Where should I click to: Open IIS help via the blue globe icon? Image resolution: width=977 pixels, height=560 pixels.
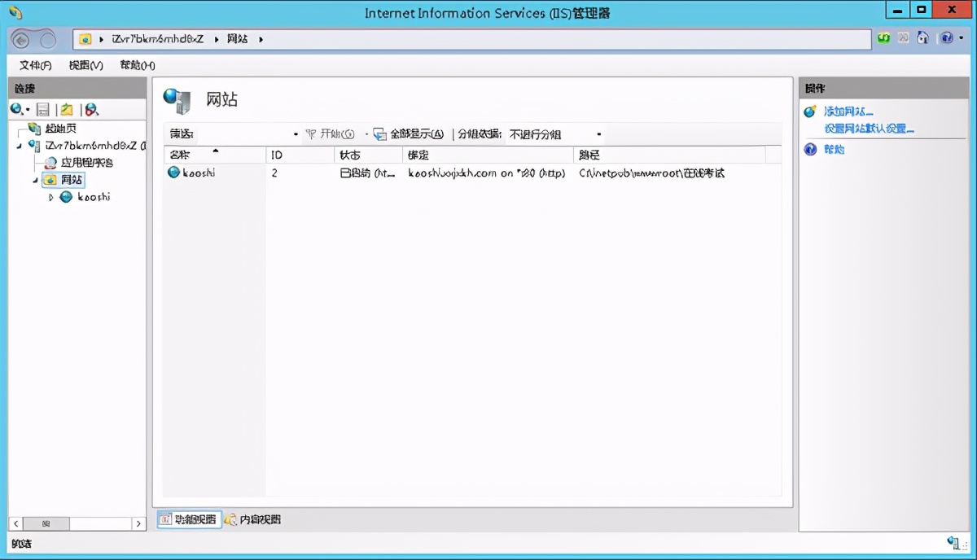[x=946, y=37]
